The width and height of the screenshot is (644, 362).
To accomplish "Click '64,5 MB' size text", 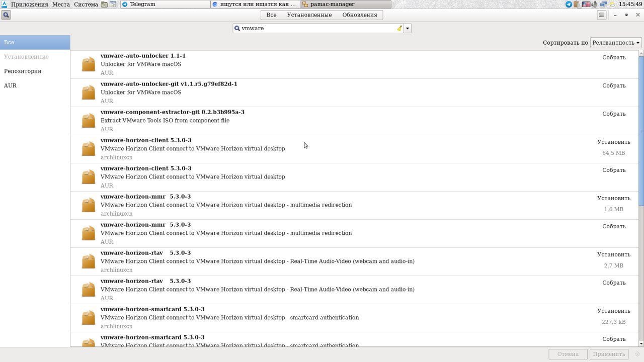I will pos(614,153).
